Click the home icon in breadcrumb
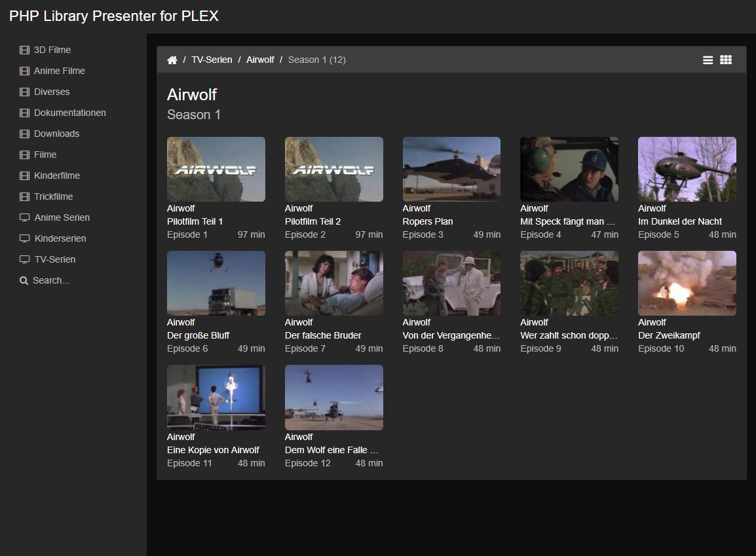The width and height of the screenshot is (756, 556). (172, 60)
